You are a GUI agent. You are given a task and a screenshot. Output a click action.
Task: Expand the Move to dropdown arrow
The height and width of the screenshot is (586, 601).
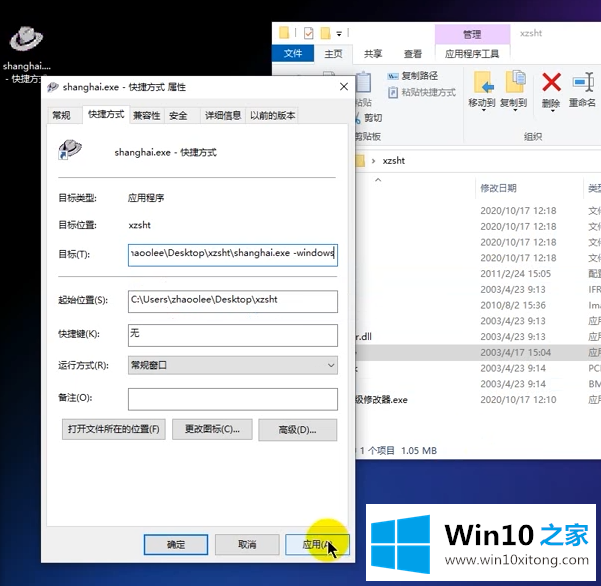tap(483, 110)
